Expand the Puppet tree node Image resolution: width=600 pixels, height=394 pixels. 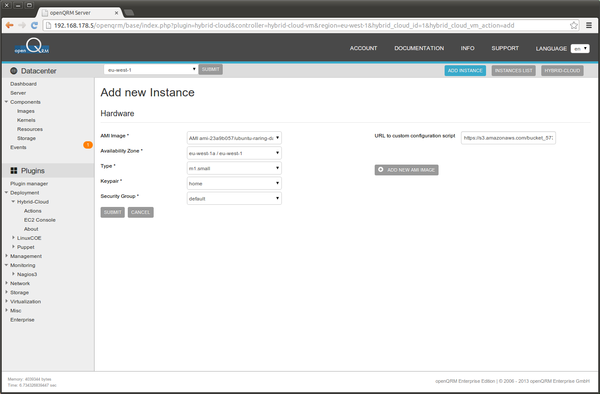[13, 247]
